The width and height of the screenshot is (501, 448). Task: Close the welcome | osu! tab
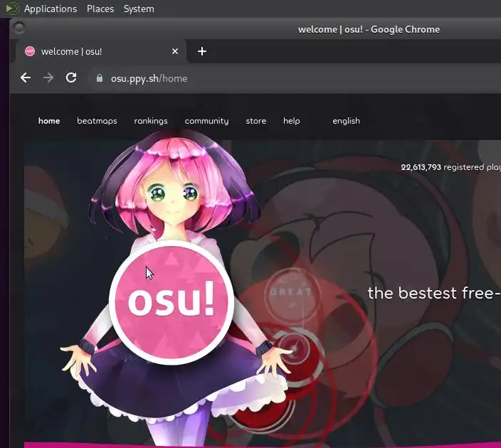click(x=175, y=51)
